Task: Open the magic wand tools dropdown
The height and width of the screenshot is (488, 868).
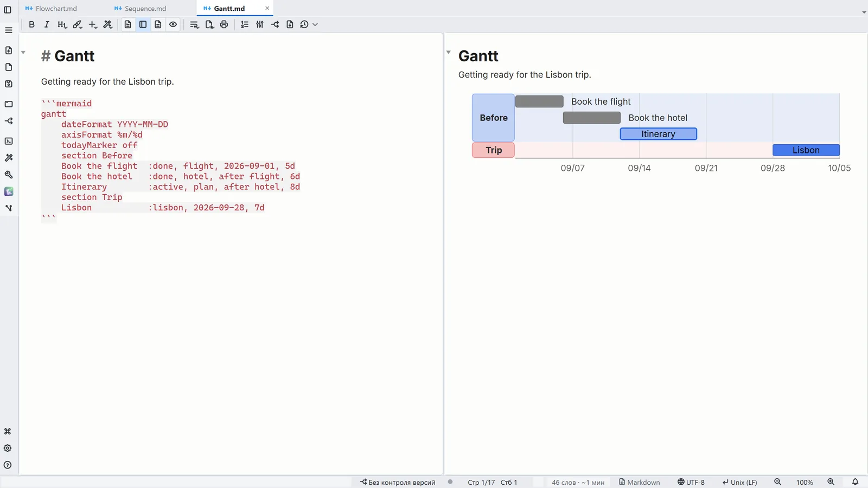Action: (108, 24)
